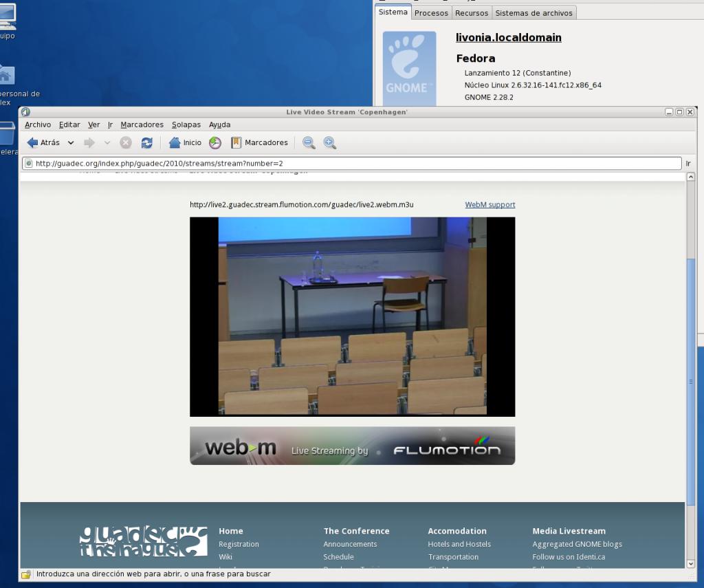Click the page scrollbar down arrow
This screenshot has height=588, width=704.
[x=690, y=563]
